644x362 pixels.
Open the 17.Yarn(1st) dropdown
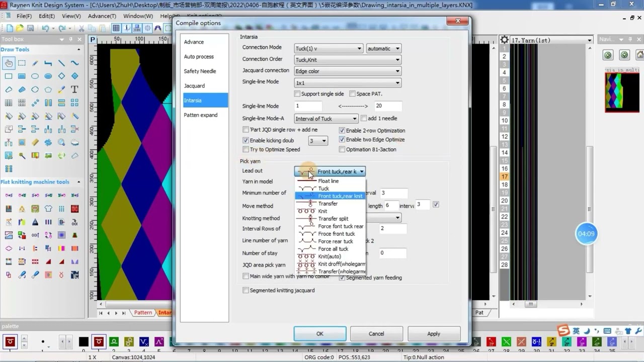(552, 40)
